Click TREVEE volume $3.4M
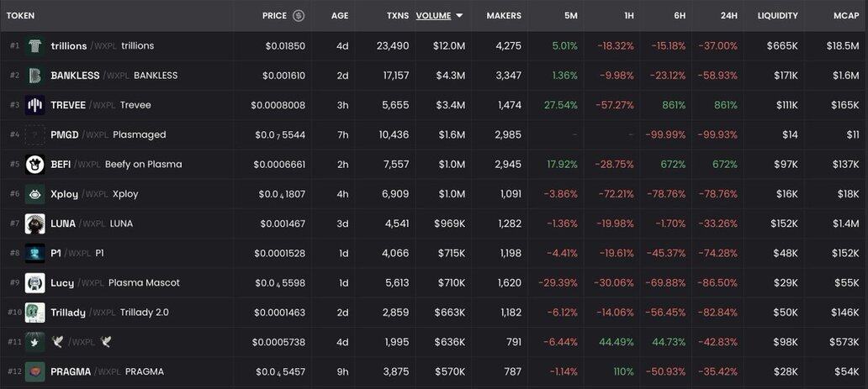This screenshot has width=868, height=389. pos(449,105)
